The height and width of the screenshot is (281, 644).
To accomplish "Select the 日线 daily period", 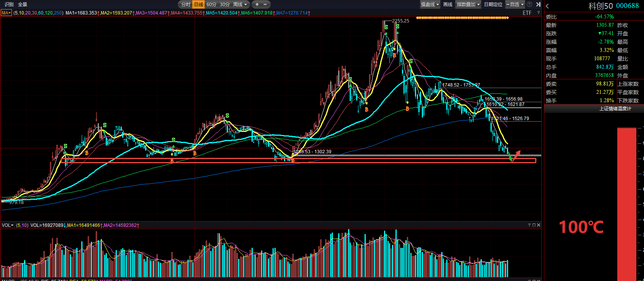I will (199, 5).
